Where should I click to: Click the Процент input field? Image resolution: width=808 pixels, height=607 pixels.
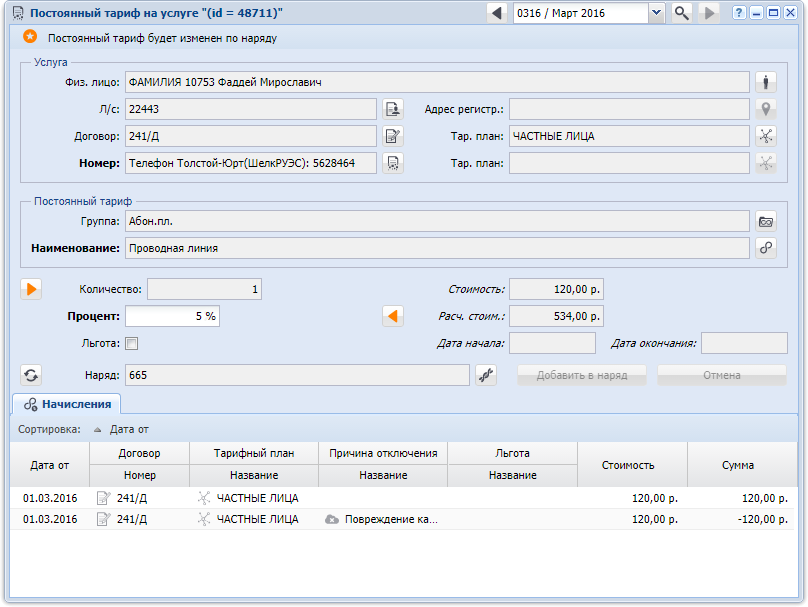[173, 316]
